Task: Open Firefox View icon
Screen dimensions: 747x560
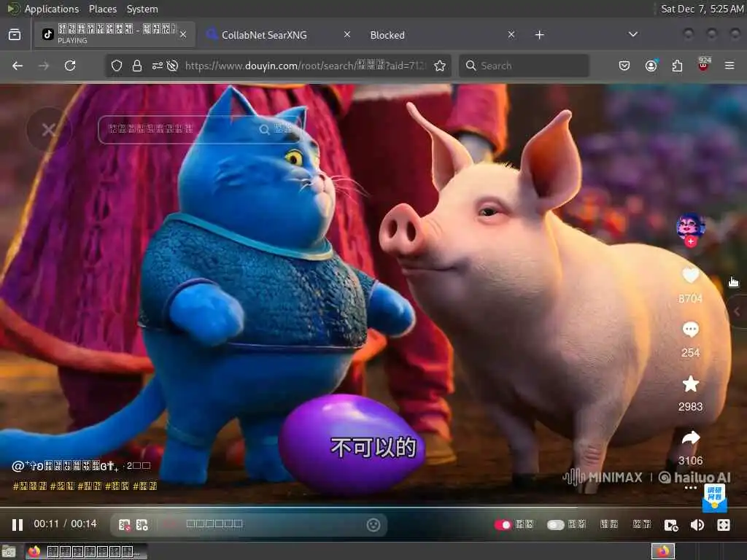Action: [x=15, y=34]
